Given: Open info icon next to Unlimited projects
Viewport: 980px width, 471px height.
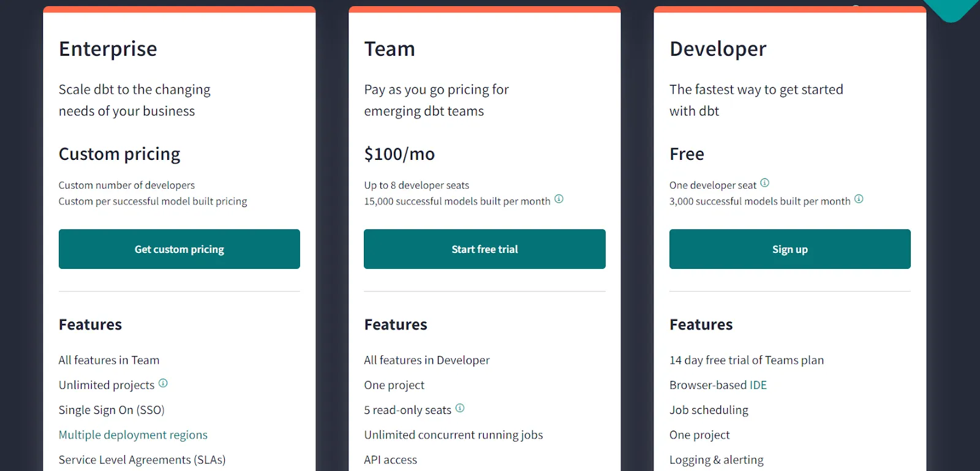Looking at the screenshot, I should [163, 383].
